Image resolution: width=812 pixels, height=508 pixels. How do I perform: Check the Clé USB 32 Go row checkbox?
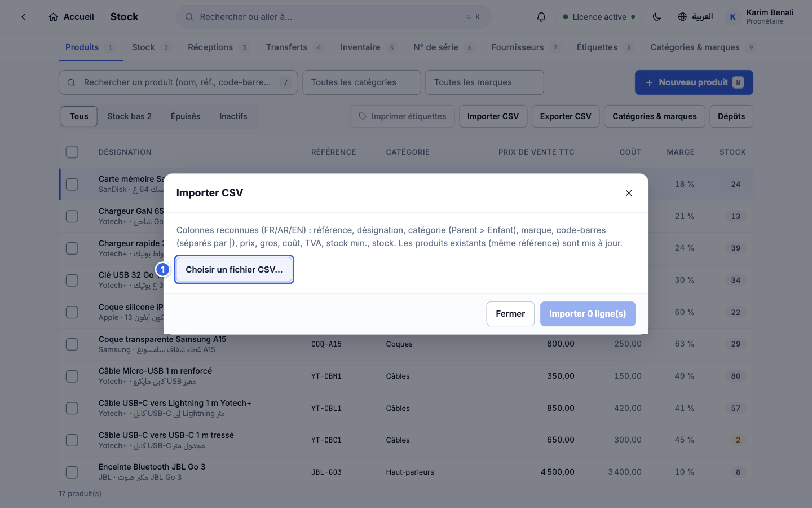tap(72, 280)
